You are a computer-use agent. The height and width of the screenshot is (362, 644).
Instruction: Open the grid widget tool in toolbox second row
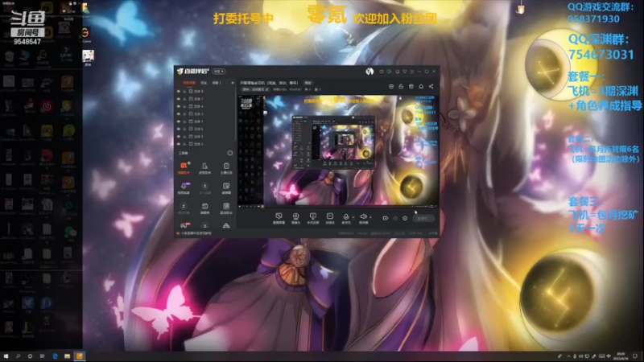tap(226, 187)
